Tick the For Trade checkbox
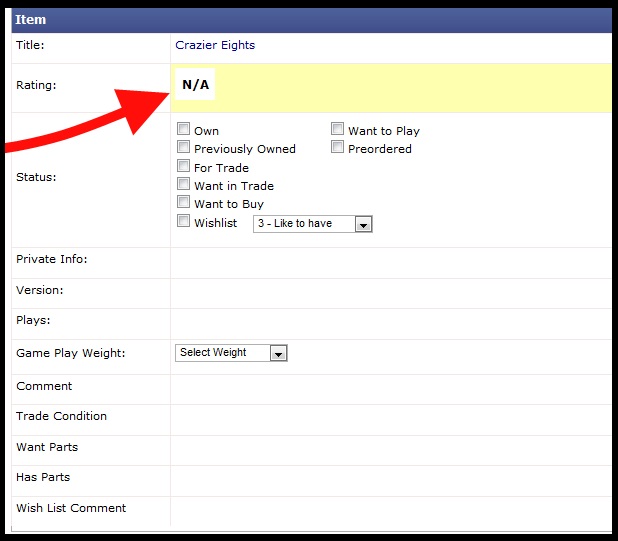 click(184, 166)
